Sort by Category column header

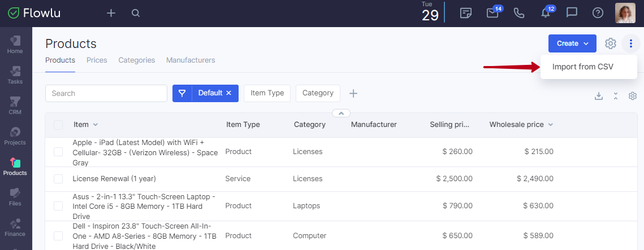click(310, 125)
